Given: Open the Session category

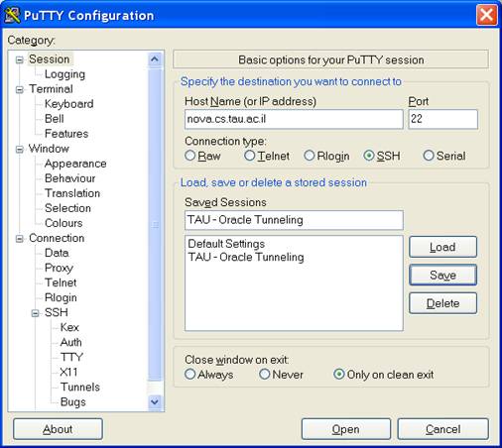Looking at the screenshot, I should tap(49, 59).
